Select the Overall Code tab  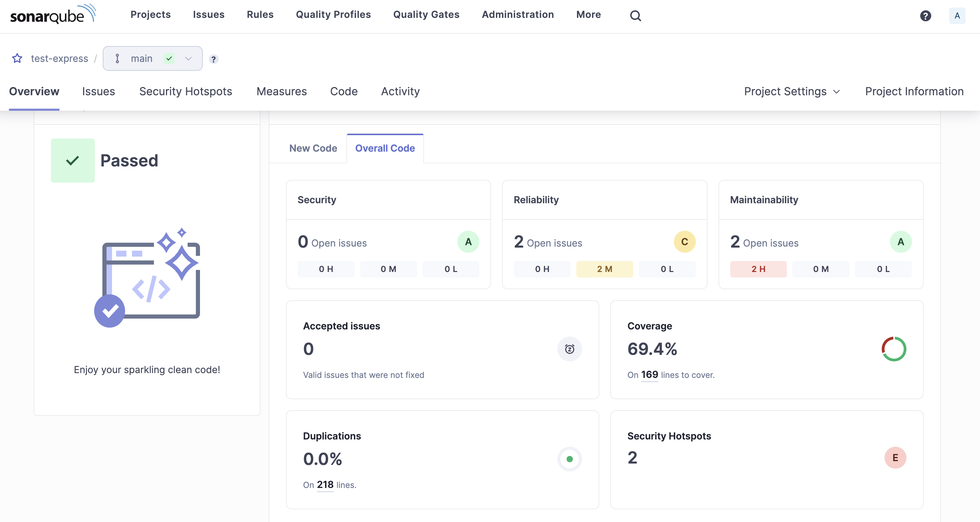(385, 148)
